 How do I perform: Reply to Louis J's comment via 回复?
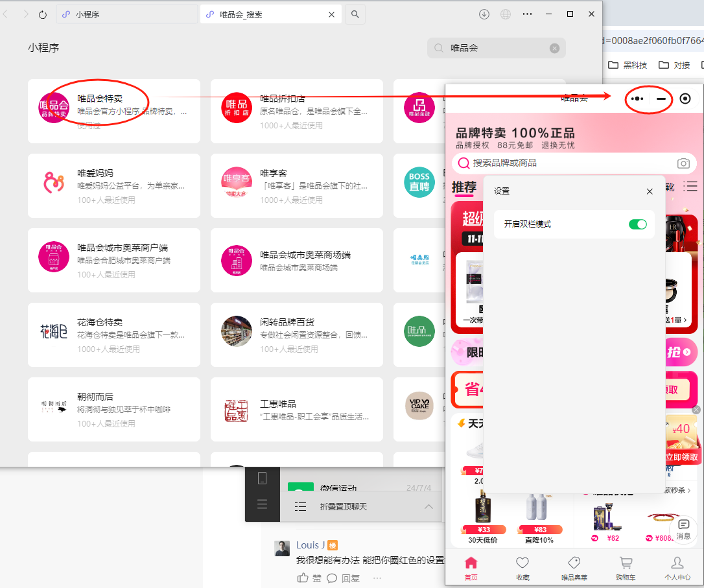tap(343, 578)
